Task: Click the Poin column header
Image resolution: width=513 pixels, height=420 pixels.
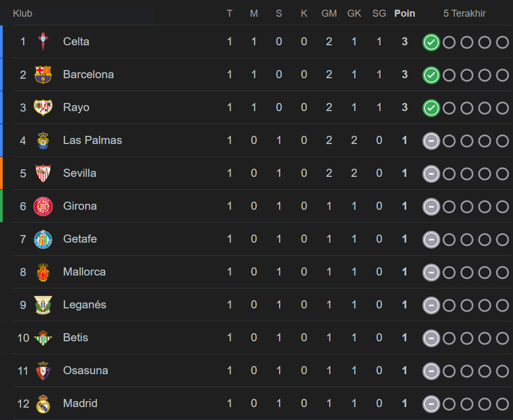Action: point(405,13)
